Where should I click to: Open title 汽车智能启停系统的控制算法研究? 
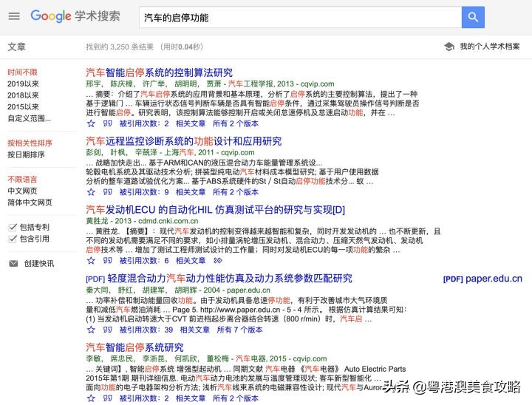tap(159, 72)
